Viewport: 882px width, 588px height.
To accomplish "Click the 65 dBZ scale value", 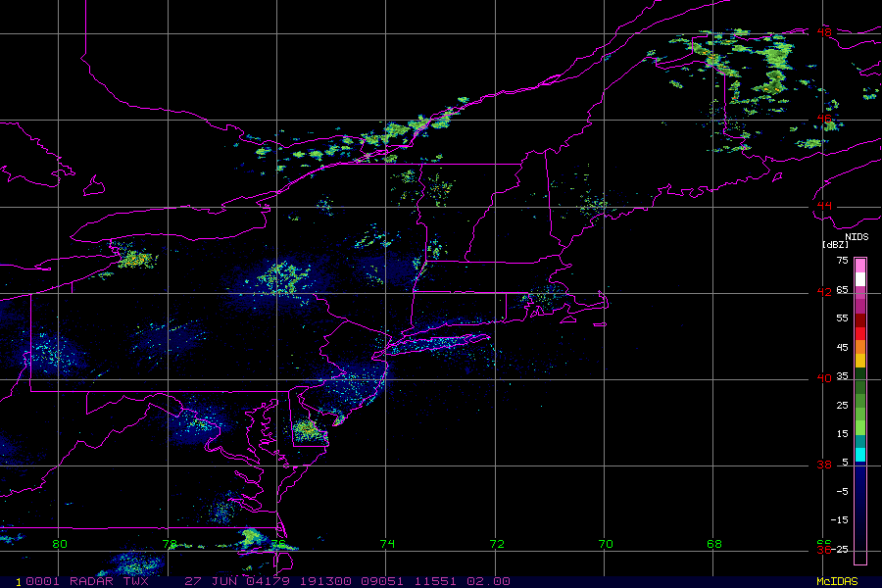I will click(x=842, y=290).
